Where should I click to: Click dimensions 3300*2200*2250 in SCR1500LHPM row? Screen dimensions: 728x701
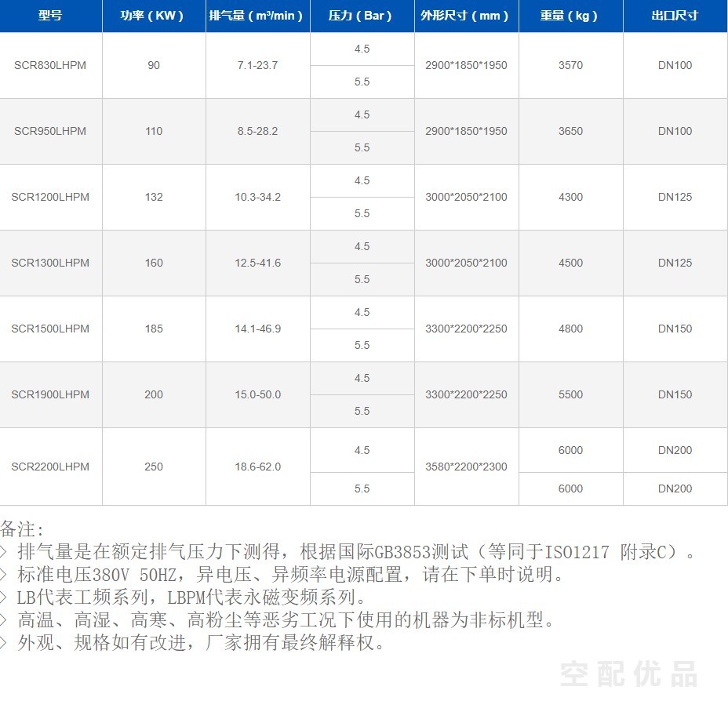click(x=466, y=329)
